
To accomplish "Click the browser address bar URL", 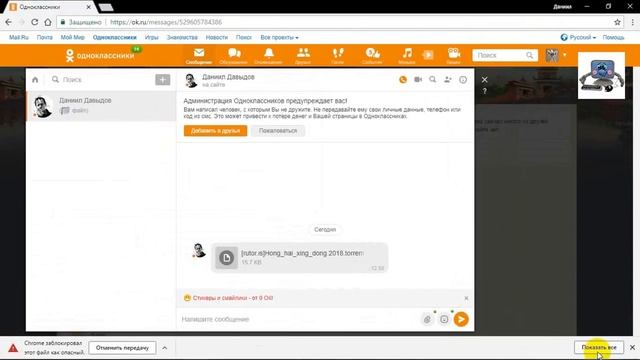I will click(166, 22).
